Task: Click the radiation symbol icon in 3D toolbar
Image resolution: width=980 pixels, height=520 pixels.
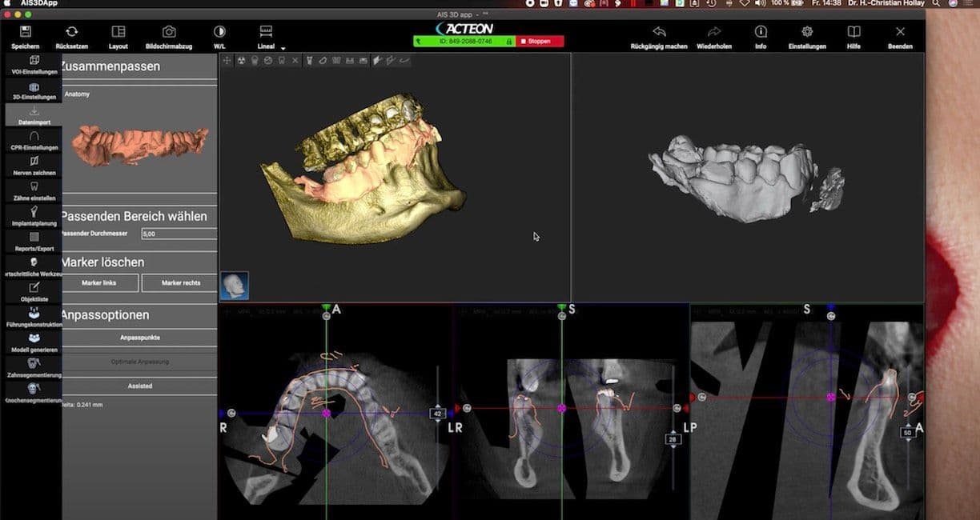Action: pyautogui.click(x=241, y=60)
